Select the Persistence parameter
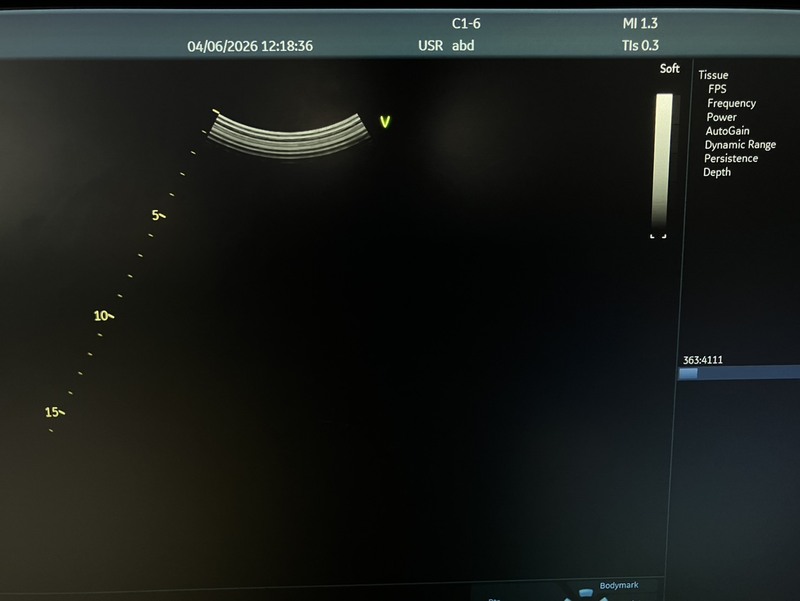This screenshot has height=601, width=800. coord(730,158)
